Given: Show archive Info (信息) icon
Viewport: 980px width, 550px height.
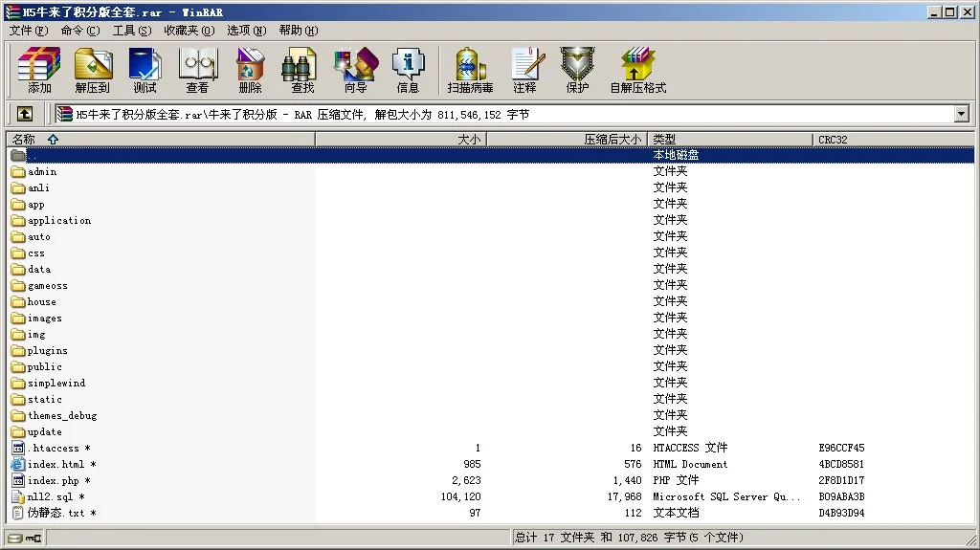Looking at the screenshot, I should point(408,70).
